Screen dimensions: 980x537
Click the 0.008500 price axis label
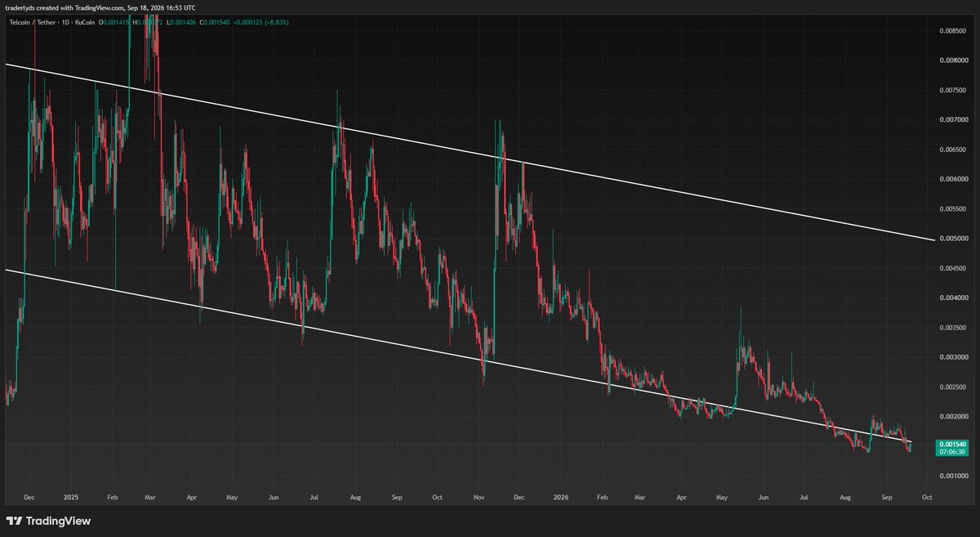(954, 31)
